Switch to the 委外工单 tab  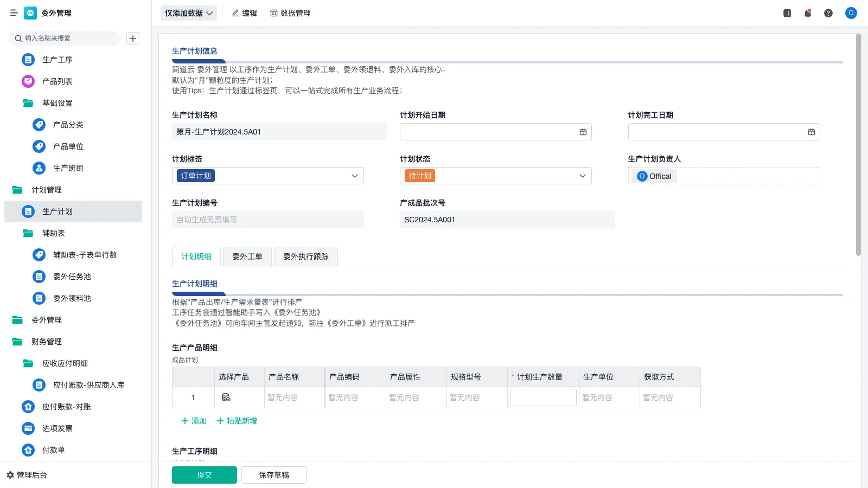247,256
